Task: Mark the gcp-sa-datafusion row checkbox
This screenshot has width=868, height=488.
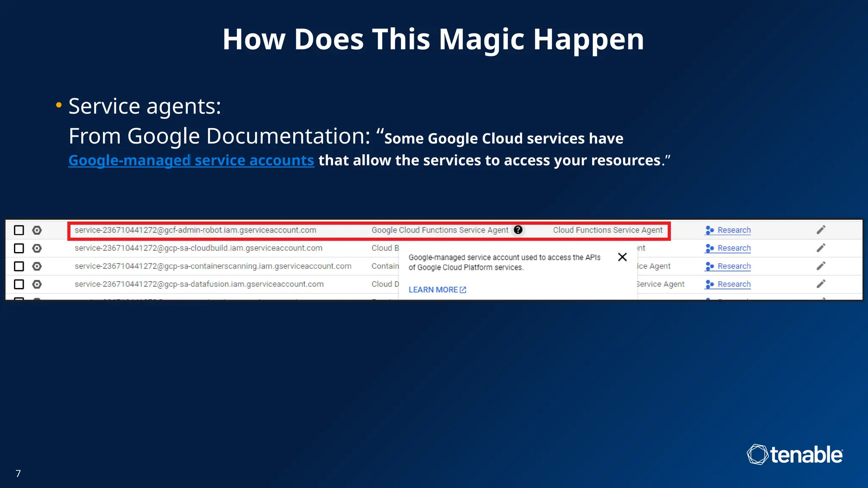Action: tap(19, 284)
